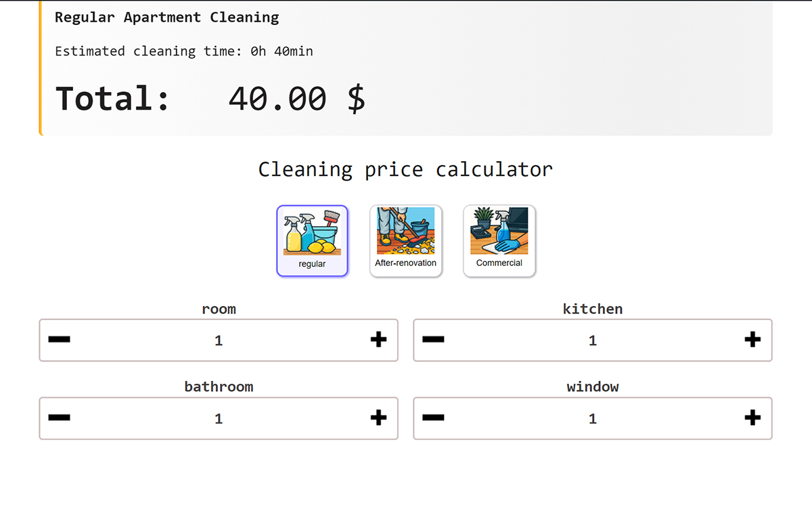The height and width of the screenshot is (511, 812).
Task: Click the bathroom quantity value field
Action: tap(219, 419)
